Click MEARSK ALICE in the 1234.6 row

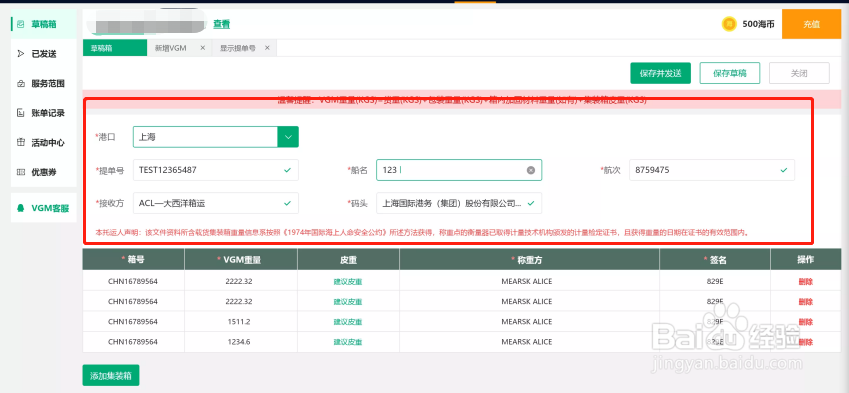tap(527, 342)
